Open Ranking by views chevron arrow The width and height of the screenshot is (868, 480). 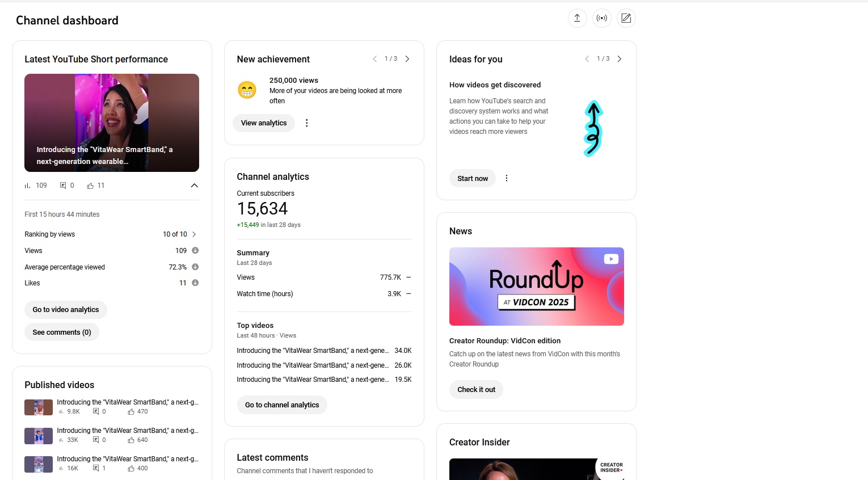[x=194, y=234]
